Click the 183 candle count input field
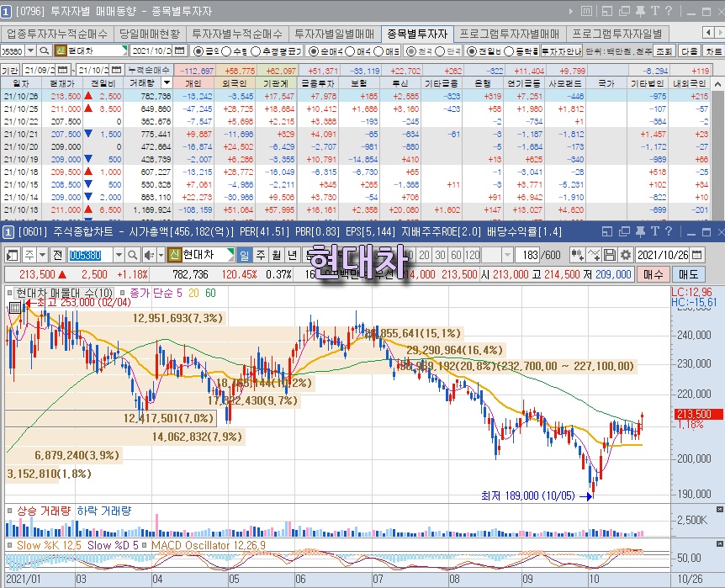This screenshot has width=725, height=588. [x=528, y=255]
